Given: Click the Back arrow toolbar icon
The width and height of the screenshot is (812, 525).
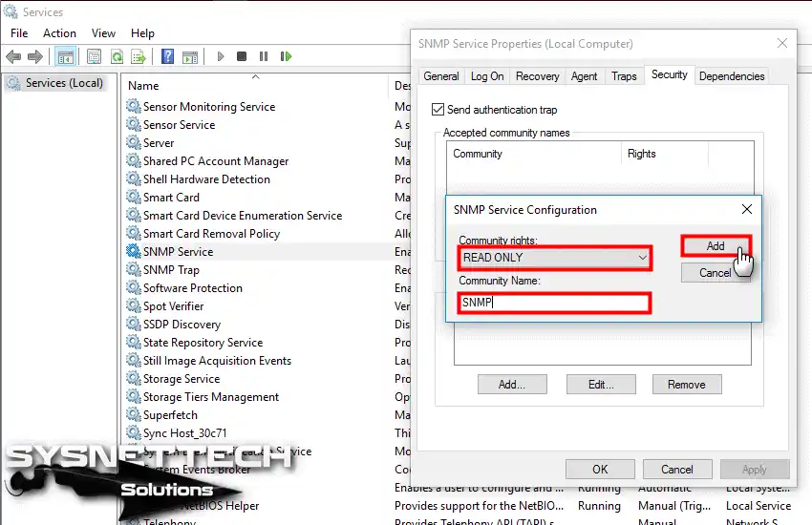Looking at the screenshot, I should pyautogui.click(x=13, y=56).
